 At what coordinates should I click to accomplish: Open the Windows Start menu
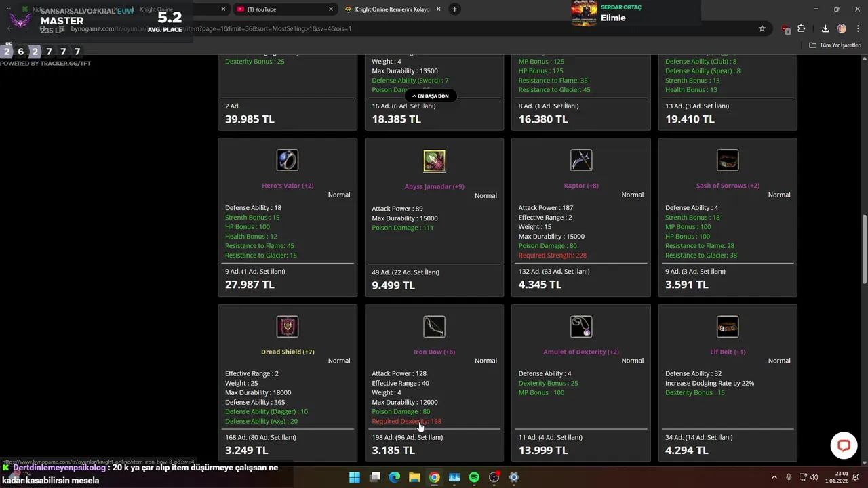[x=355, y=477]
